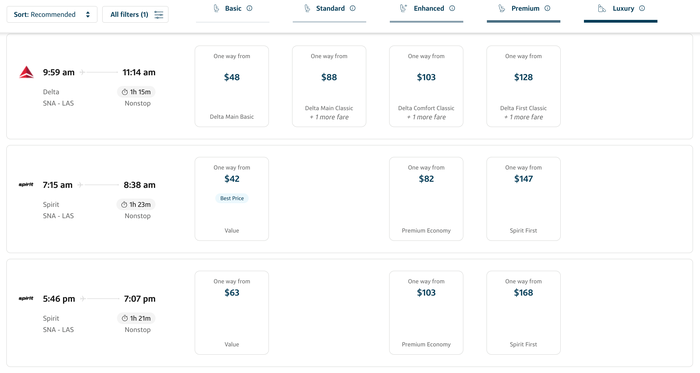Screen dimensions: 700x373
Task: Click the Delta airline logo
Action: pos(26,72)
